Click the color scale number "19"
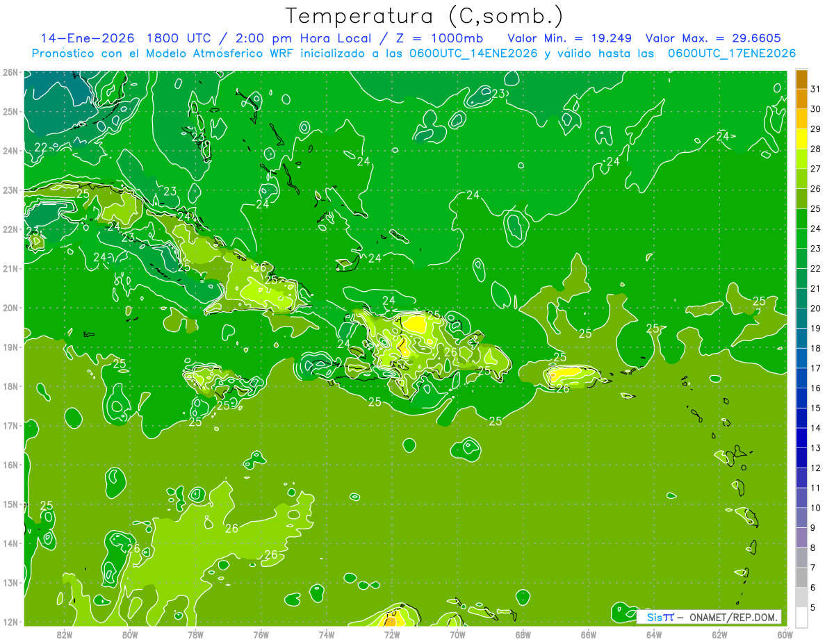Viewport: 834px width, 644px height. [815, 329]
